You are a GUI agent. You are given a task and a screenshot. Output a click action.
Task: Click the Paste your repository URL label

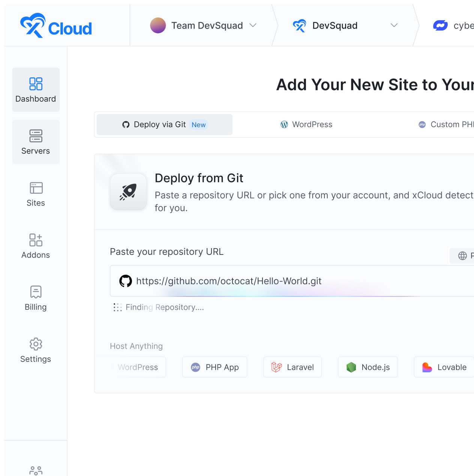pyautogui.click(x=167, y=252)
